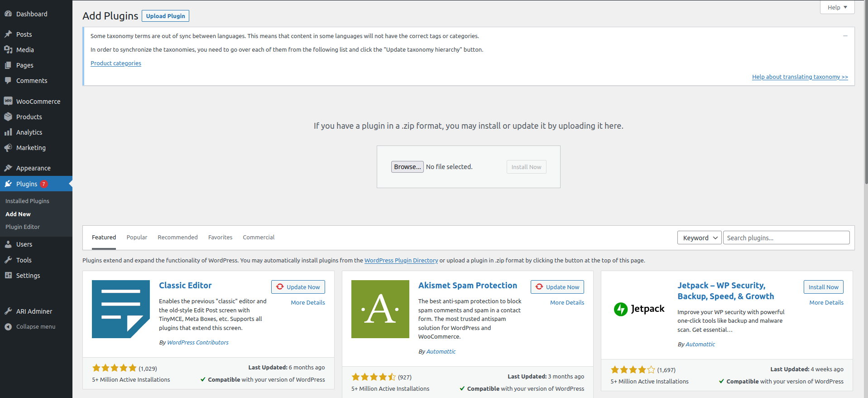Screen dimensions: 868x398
Task: Click the Users person icon
Action: 8,244
